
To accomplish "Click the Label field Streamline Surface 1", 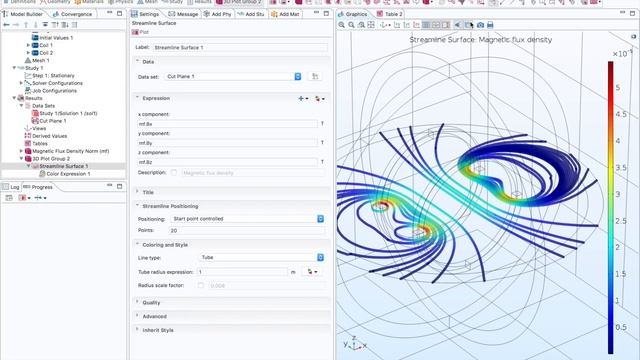I will pos(240,47).
